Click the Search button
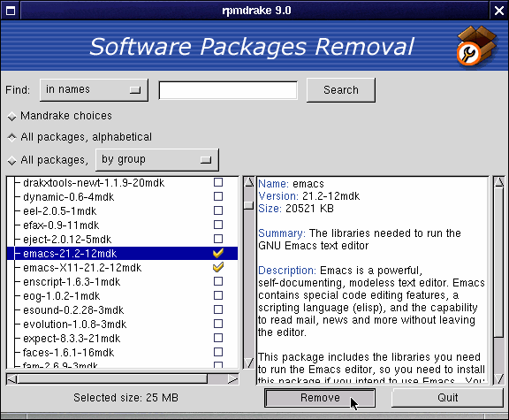Screen dimensions: 509x420 [341, 89]
